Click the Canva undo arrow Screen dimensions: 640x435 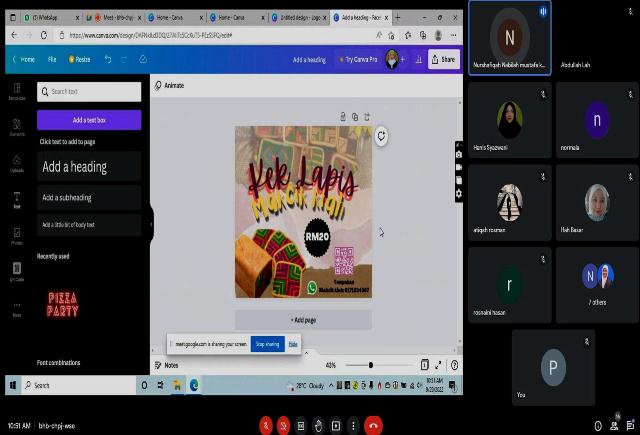[110, 59]
